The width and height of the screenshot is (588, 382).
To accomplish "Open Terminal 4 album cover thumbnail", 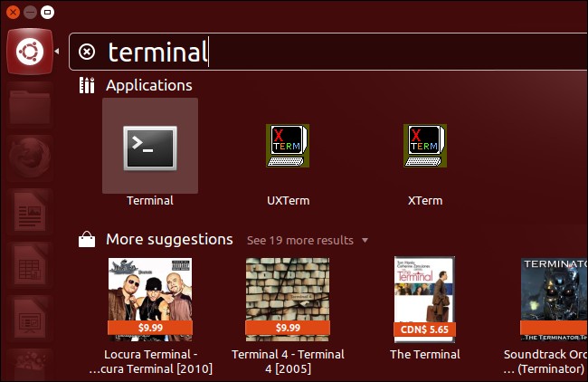I will 288,300.
